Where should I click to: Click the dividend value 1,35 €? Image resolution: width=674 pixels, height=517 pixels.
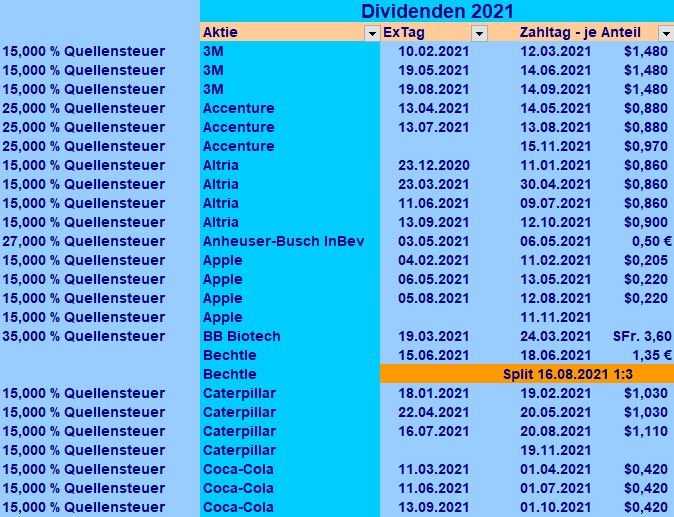(x=651, y=355)
